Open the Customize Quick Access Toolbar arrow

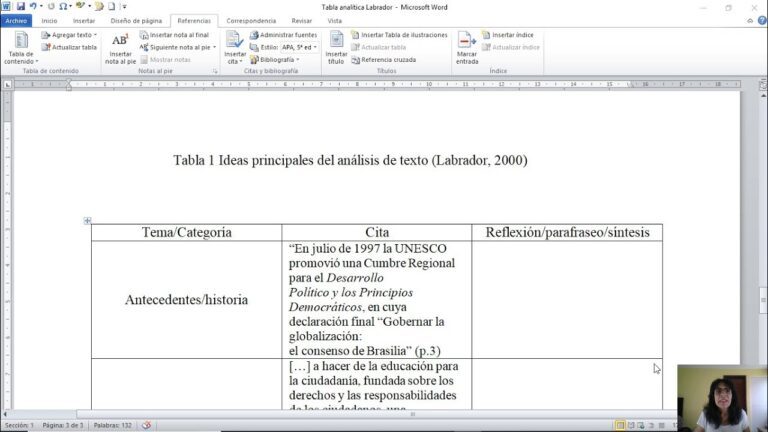[x=124, y=6]
